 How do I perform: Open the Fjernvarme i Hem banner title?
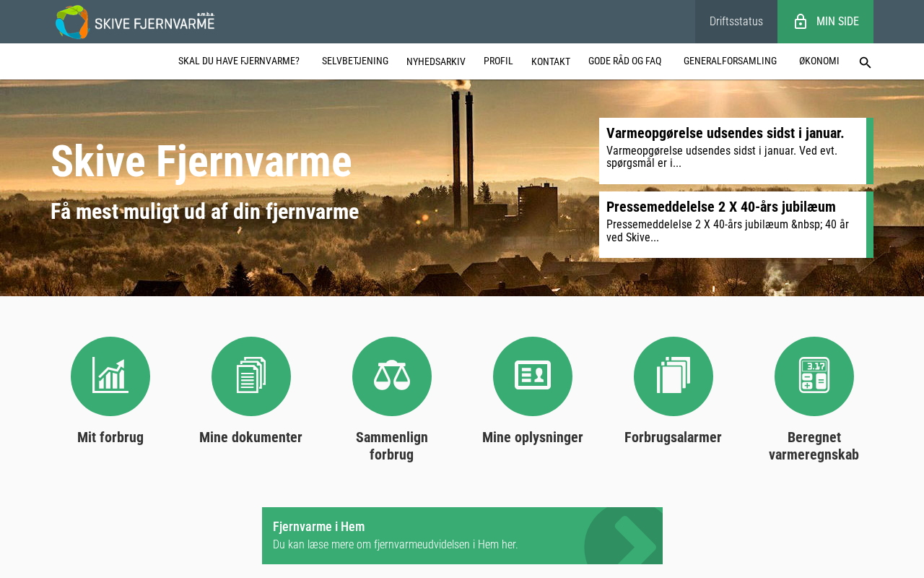coord(319,527)
